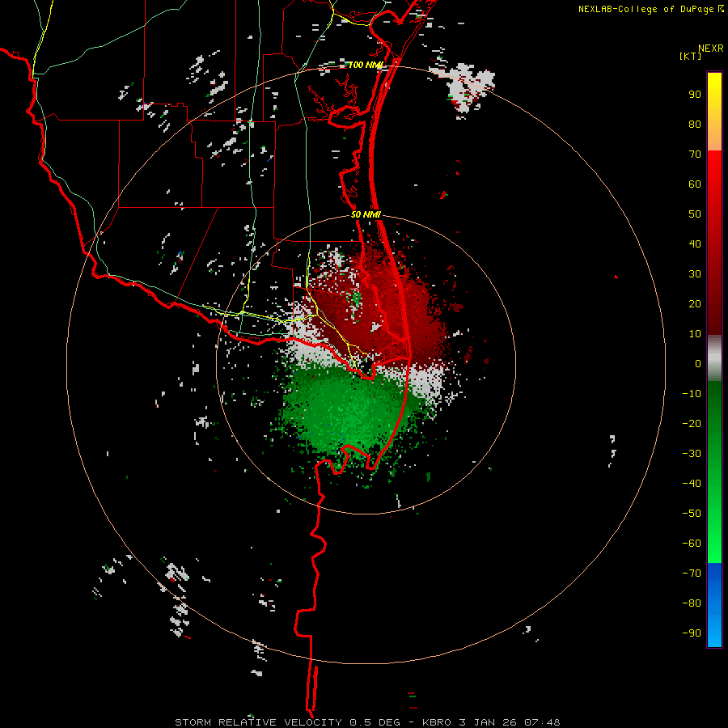Click the 10 value on velocity scale
Screen dimensions: 728x728
tap(695, 334)
